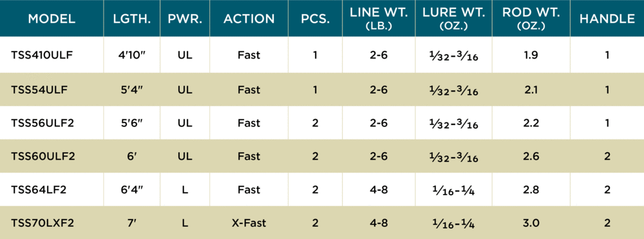This screenshot has width=644, height=239.
Task: Select the ROD WT. (OZ.) header
Action: (531, 19)
